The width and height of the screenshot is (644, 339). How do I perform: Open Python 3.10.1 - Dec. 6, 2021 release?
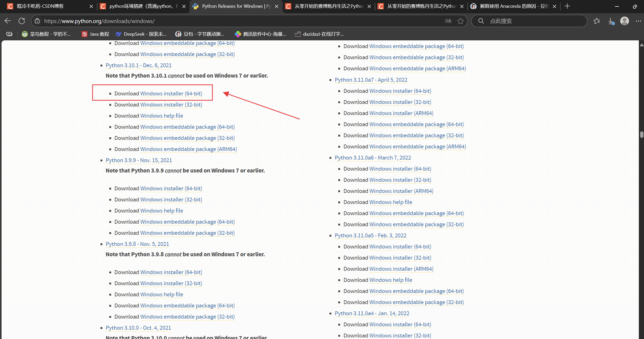(x=139, y=65)
